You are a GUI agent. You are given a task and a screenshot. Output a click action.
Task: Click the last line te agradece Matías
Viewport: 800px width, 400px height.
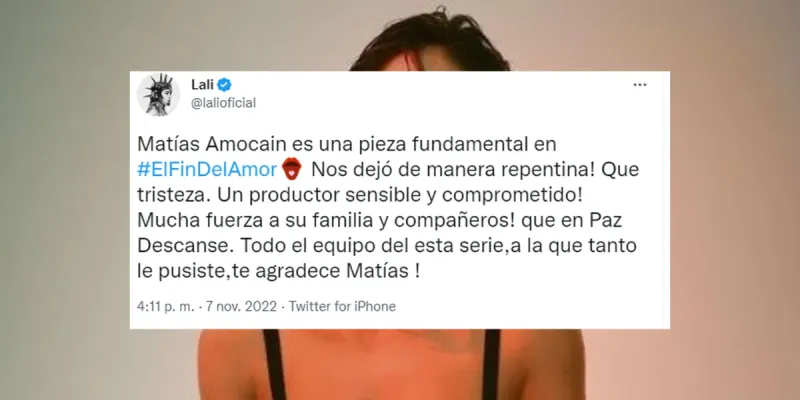[326, 271]
